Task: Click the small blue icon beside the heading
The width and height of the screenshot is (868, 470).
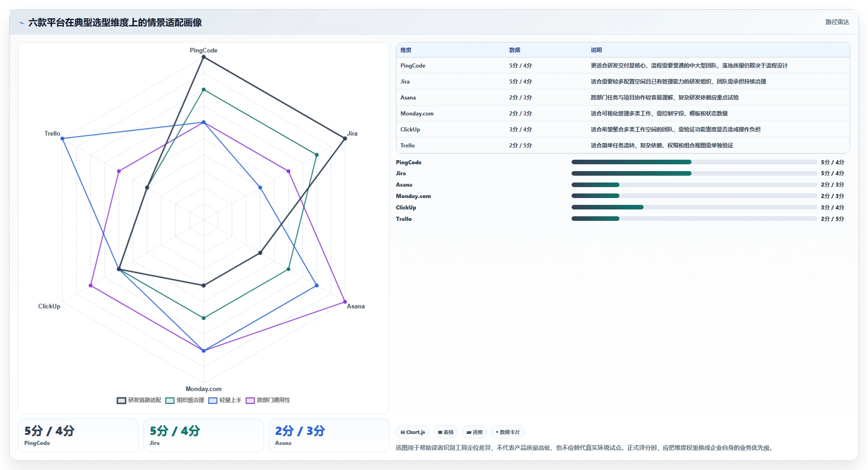Action: tap(21, 23)
